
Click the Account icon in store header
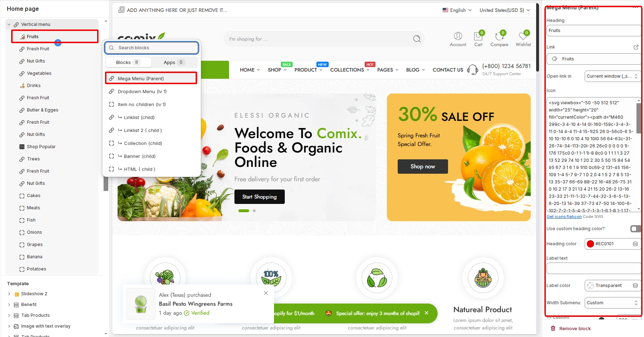pyautogui.click(x=458, y=36)
